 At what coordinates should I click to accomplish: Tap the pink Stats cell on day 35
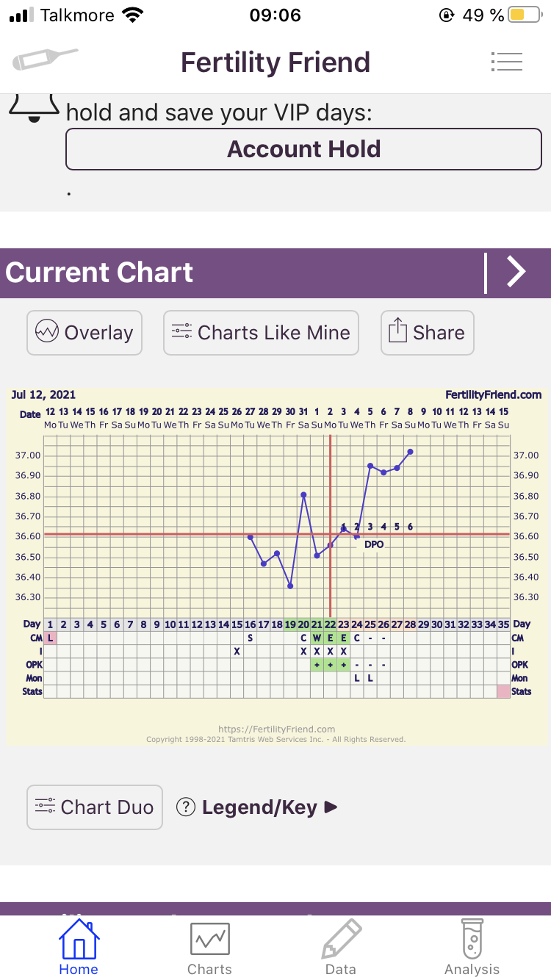503,691
